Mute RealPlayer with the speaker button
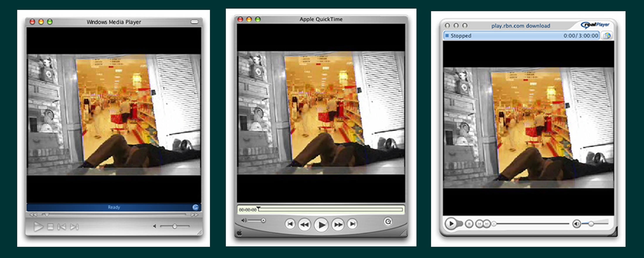The width and height of the screenshot is (644, 258). click(x=576, y=224)
